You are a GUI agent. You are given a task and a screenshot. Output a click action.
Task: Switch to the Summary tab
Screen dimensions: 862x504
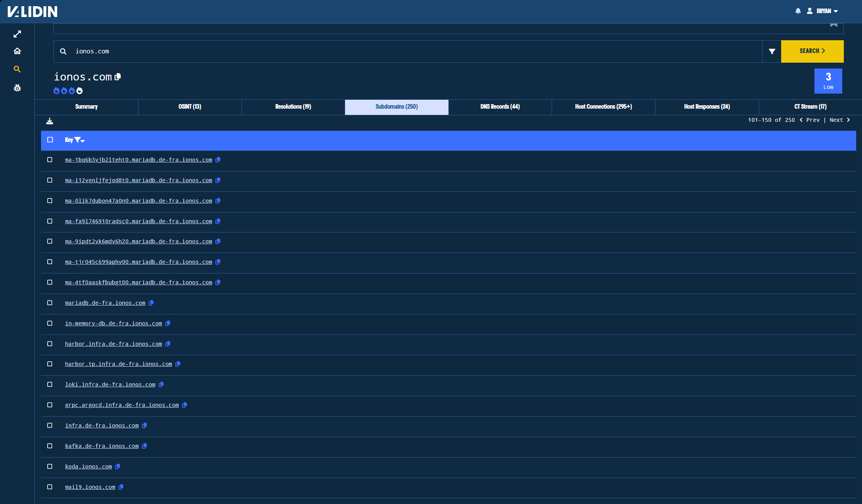point(86,107)
